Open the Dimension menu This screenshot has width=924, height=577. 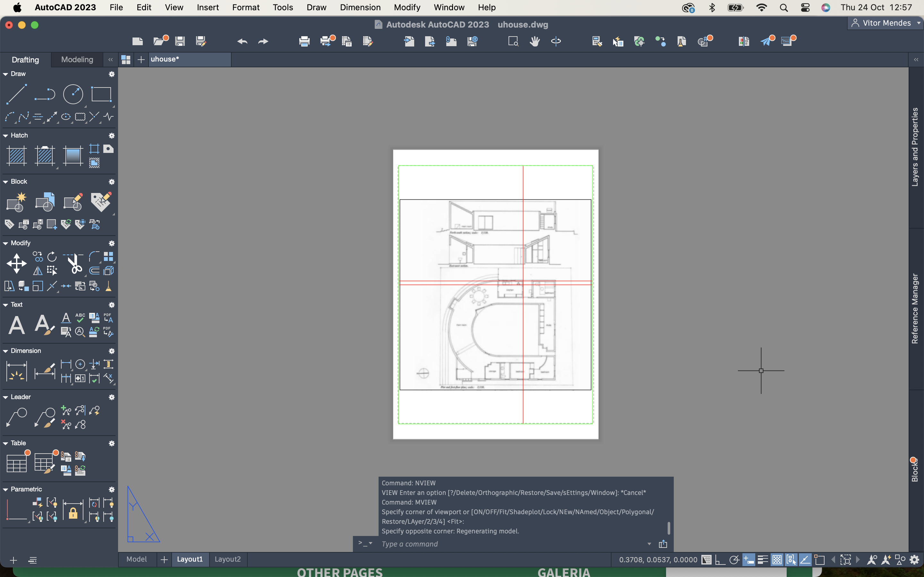coord(360,7)
